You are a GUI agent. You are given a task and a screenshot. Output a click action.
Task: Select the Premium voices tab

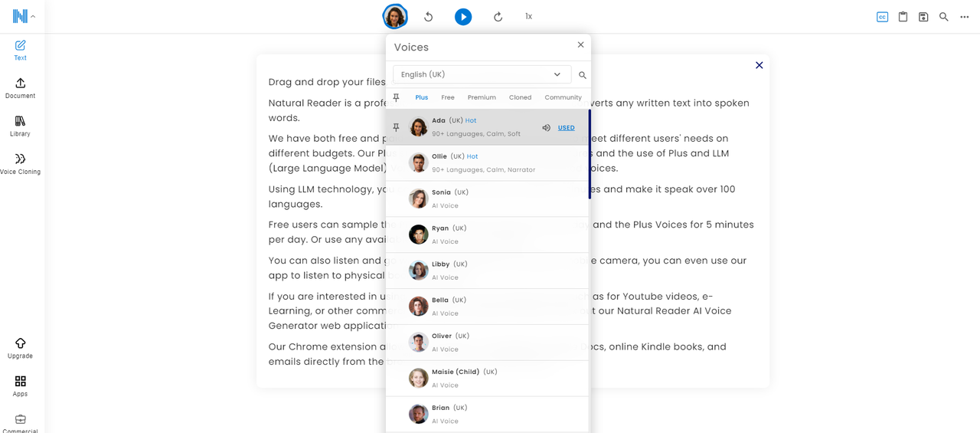[x=482, y=97]
